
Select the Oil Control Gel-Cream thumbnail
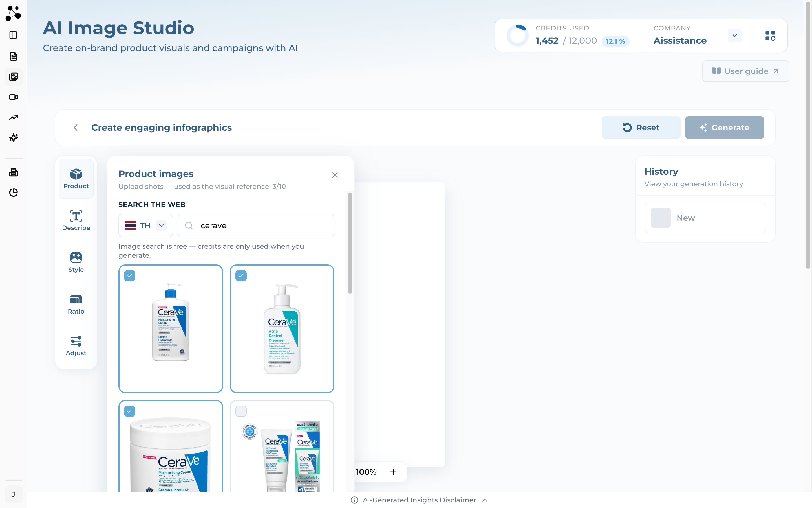point(282,446)
